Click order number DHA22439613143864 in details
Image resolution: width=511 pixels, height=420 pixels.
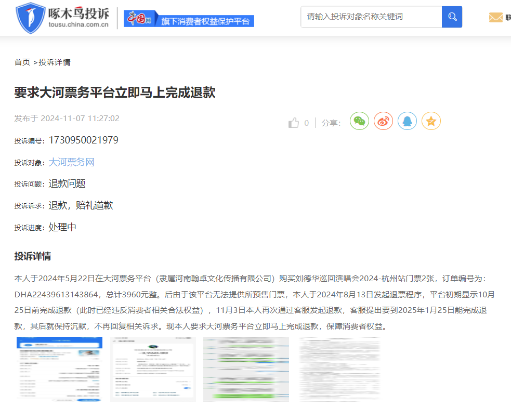56,295
